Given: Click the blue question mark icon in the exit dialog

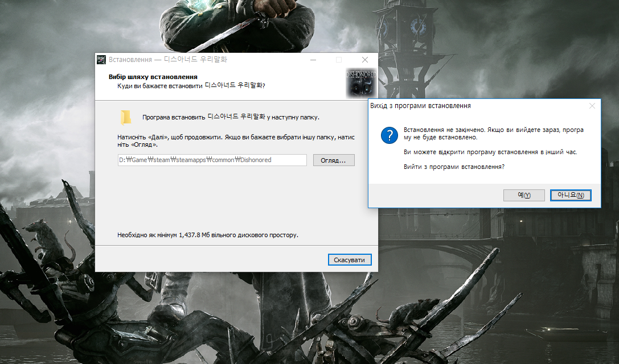Looking at the screenshot, I should (x=390, y=135).
